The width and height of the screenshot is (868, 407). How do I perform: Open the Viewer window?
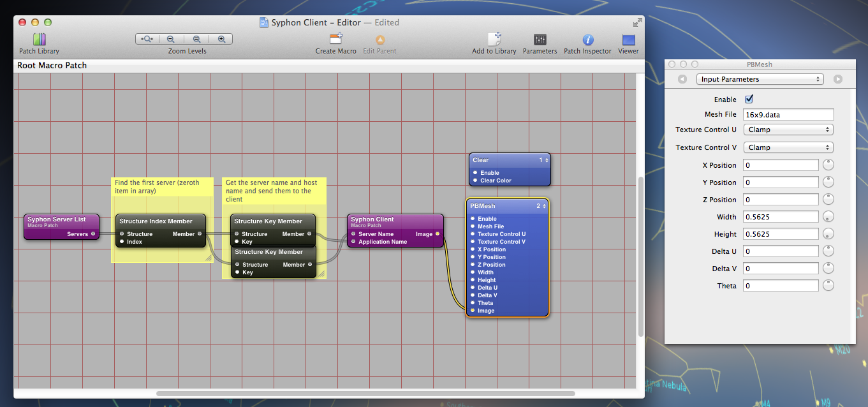point(628,40)
